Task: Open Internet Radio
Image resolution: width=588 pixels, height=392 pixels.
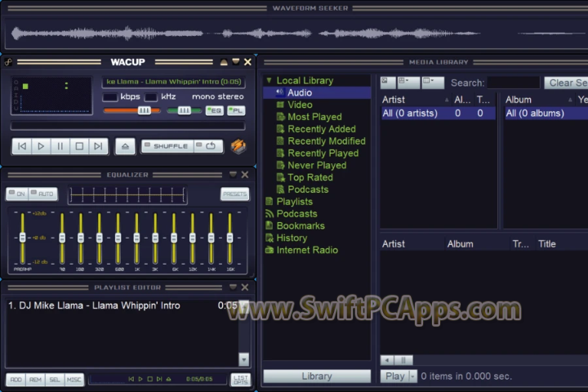Action: [x=307, y=250]
